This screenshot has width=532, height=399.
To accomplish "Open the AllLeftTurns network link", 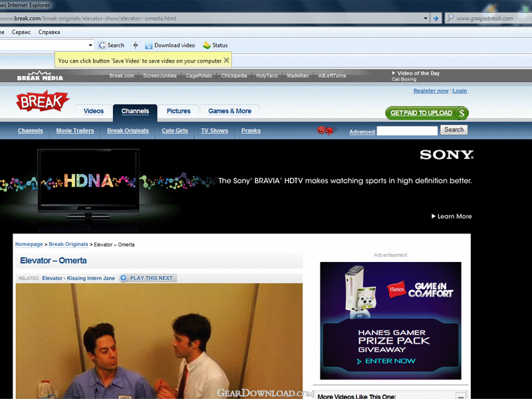I will click(x=332, y=76).
